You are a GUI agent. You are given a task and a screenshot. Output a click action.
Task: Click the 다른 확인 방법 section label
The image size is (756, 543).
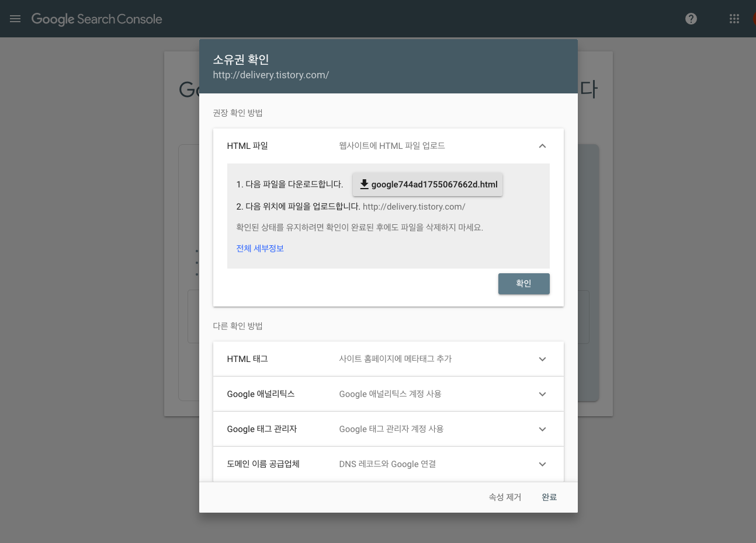(238, 326)
